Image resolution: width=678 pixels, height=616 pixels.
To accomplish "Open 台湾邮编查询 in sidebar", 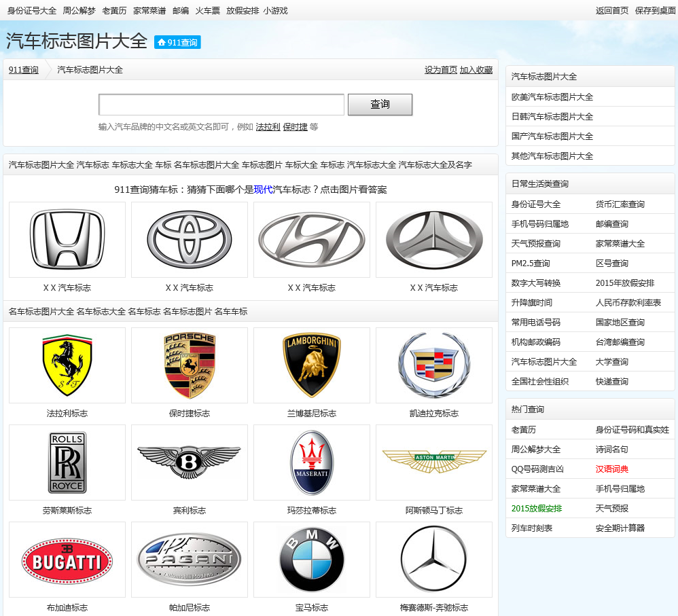I will (x=620, y=342).
